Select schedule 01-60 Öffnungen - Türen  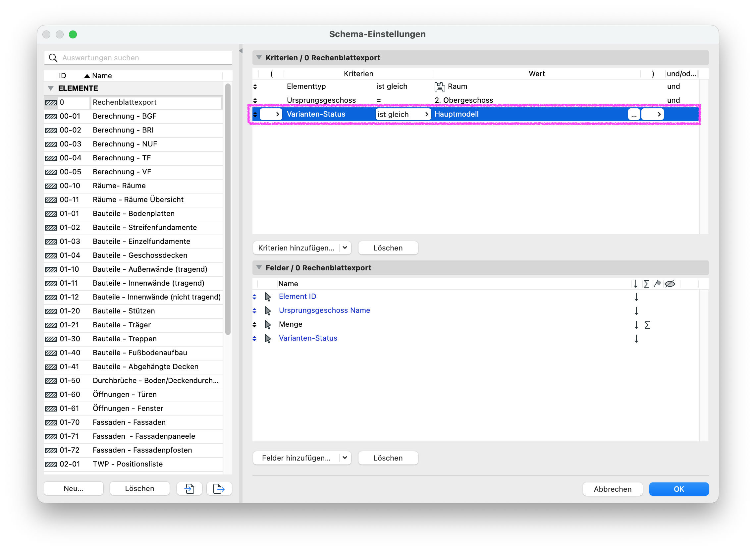133,395
